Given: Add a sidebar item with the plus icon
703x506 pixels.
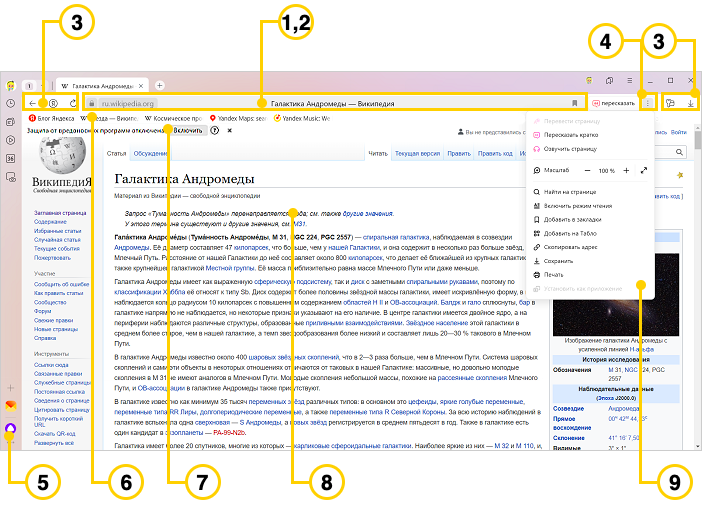Looking at the screenshot, I should [11, 388].
